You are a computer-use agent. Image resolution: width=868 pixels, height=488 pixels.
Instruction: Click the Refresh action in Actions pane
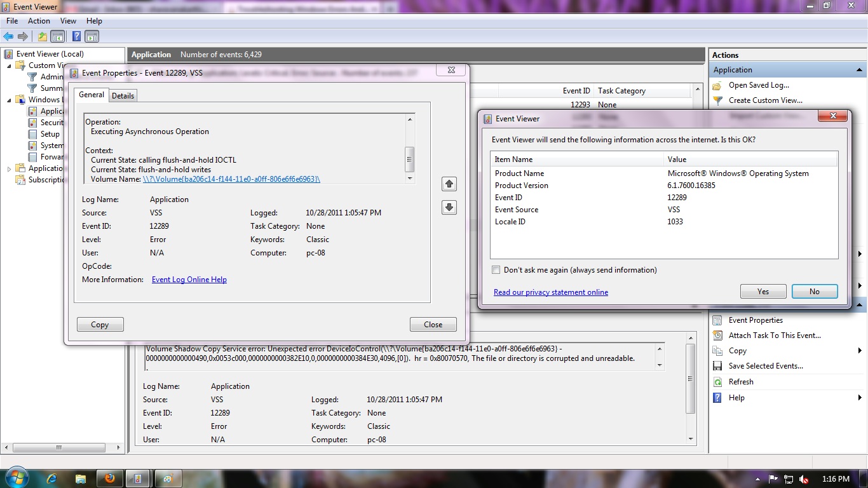[x=741, y=382]
